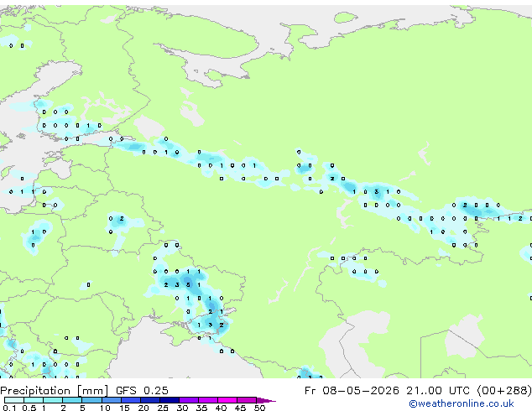The width and height of the screenshot is (532, 411).
Task: Click the '0.1' label under the legend
Action: pyautogui.click(x=9, y=408)
